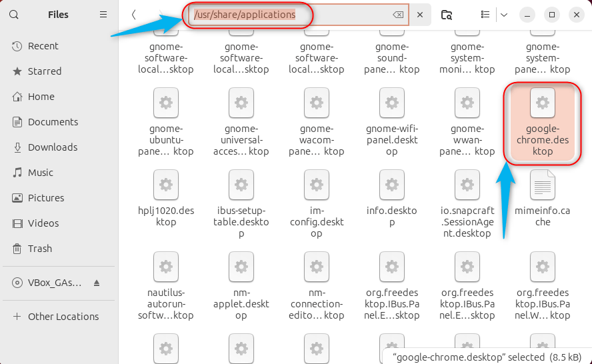Clear the location bar text
Image resolution: width=592 pixels, height=364 pixels.
pyautogui.click(x=398, y=15)
